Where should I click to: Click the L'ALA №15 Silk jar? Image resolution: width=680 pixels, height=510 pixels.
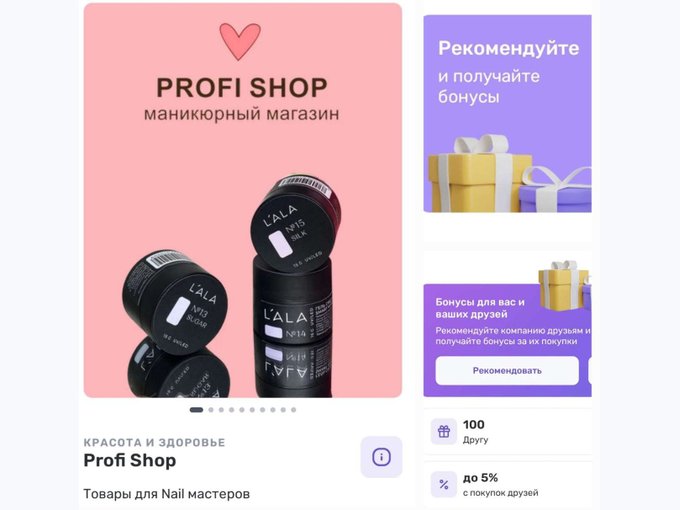(296, 222)
